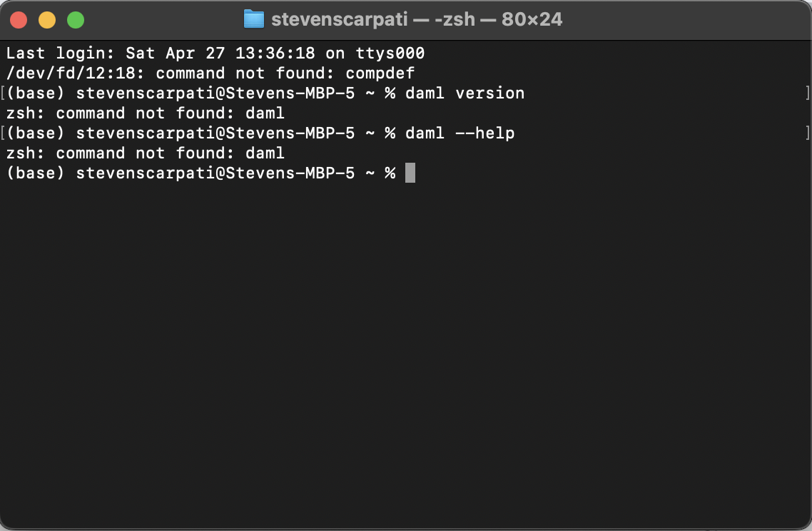Screen dimensions: 812x531
Task: Click the right bracket mark on "daml --help" line
Action: tap(806, 133)
